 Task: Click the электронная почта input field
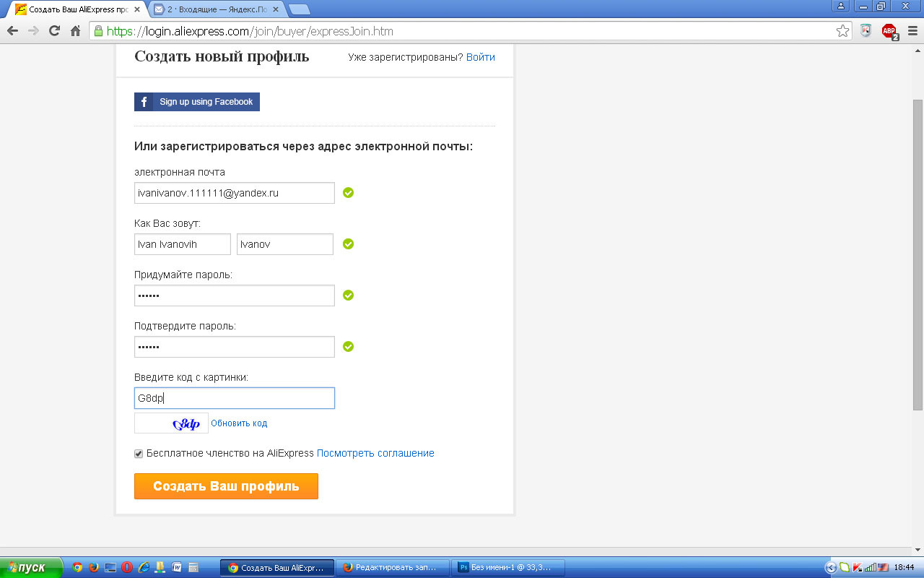(235, 193)
